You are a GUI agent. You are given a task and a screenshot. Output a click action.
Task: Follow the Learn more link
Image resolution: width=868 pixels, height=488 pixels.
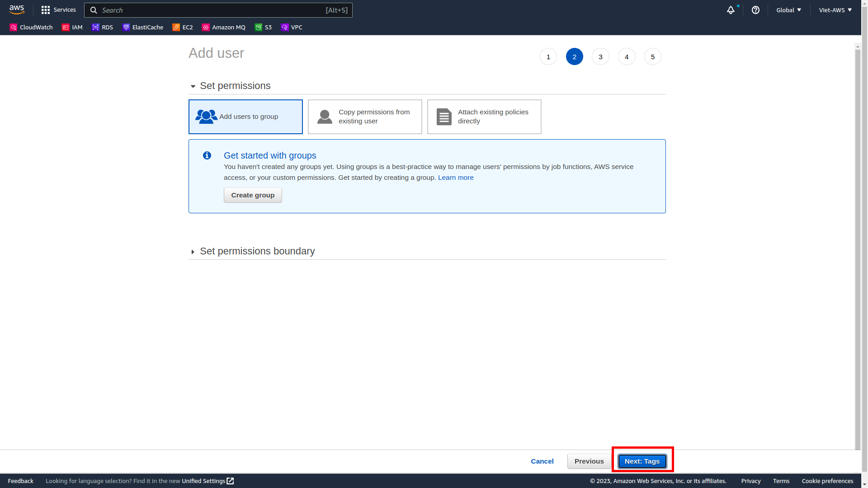[x=456, y=178]
